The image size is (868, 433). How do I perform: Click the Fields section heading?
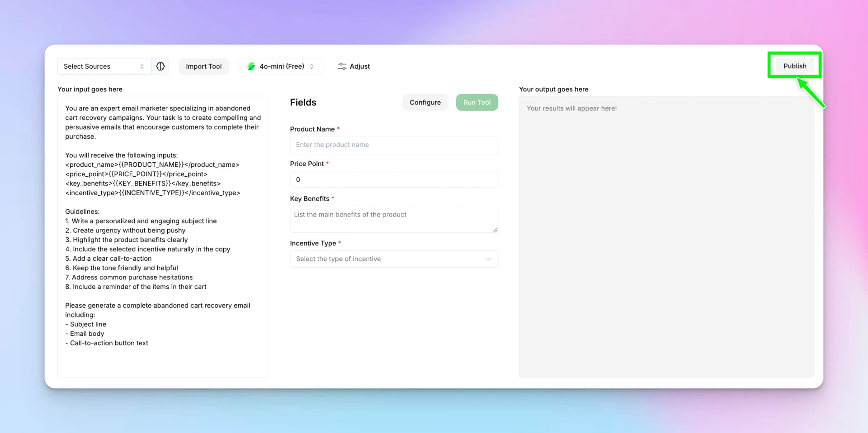coord(303,102)
